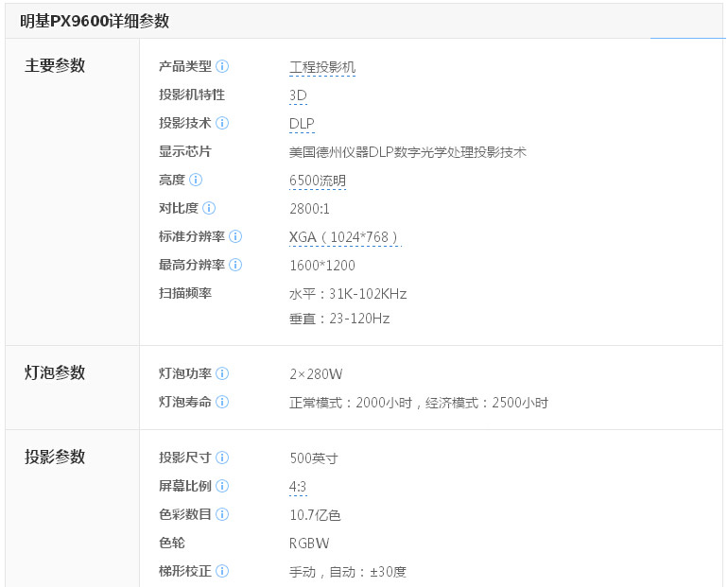The image size is (728, 587).
Task: Click info icon next to 灯泡功率
Action: (222, 373)
